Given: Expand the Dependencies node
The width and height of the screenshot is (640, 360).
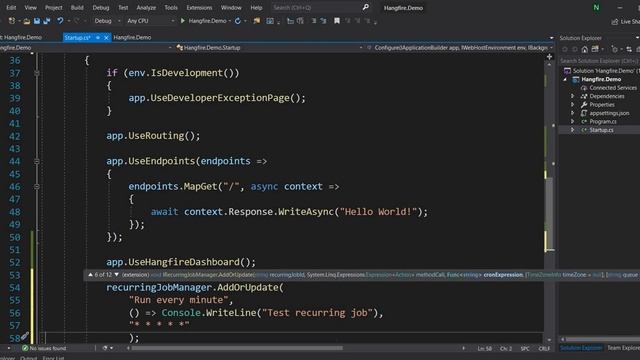Looking at the screenshot, I should click(x=572, y=96).
